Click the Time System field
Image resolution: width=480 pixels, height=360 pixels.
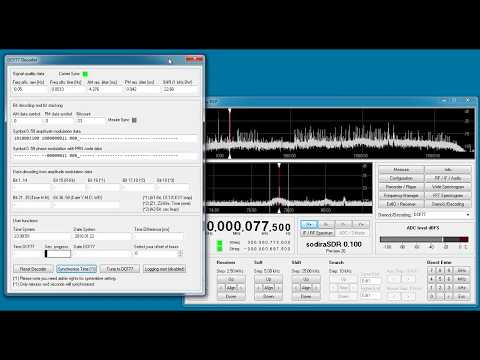(42, 236)
